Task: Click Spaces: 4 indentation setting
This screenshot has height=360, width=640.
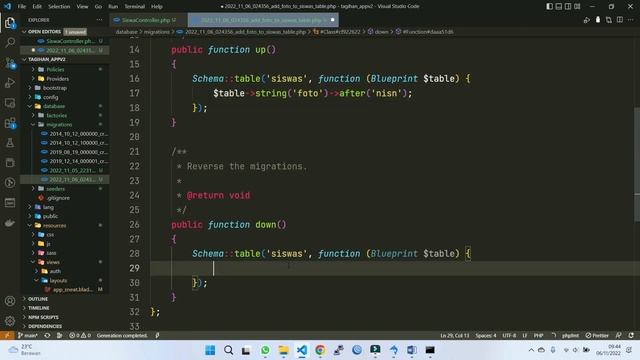Action: pyautogui.click(x=486, y=336)
